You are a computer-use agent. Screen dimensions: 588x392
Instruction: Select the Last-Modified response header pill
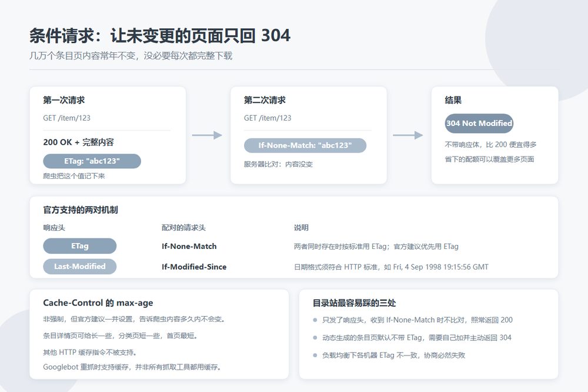(79, 266)
